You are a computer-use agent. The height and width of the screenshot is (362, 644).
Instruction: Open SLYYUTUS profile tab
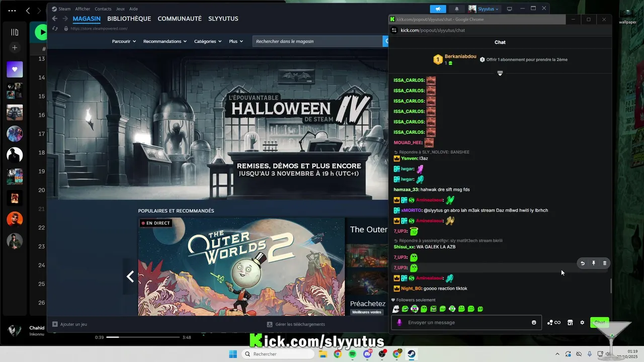(223, 19)
